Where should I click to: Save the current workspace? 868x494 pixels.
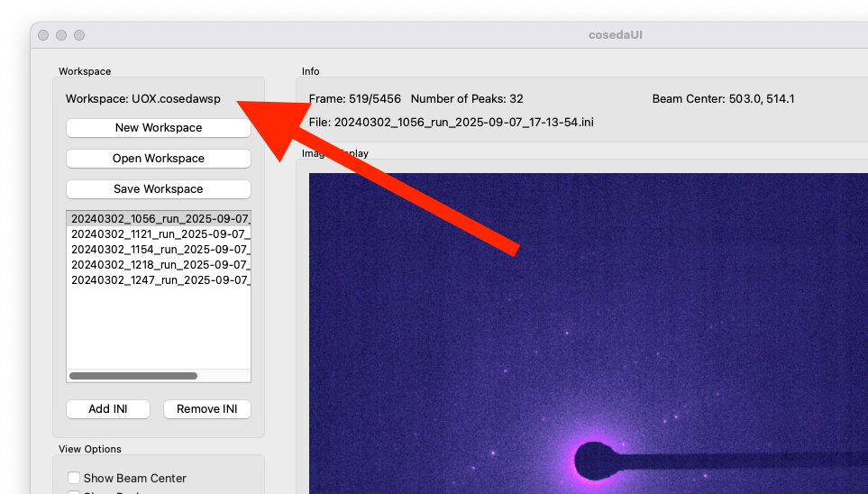pos(159,188)
